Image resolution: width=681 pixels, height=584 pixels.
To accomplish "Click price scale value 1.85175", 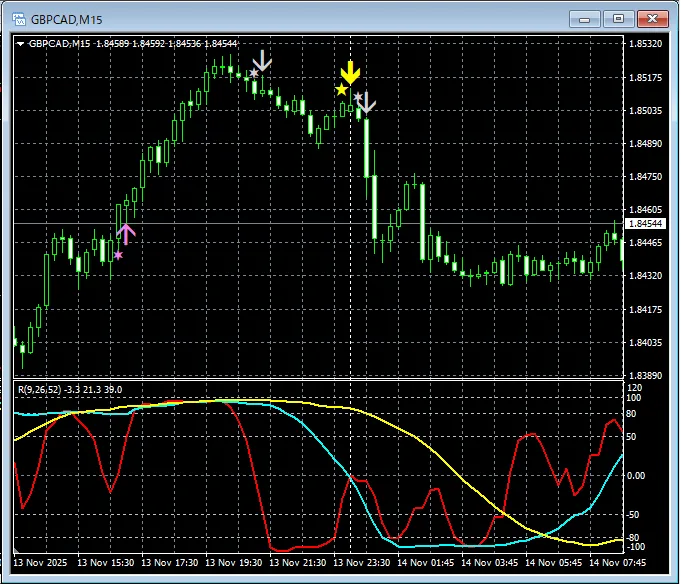I will (645, 78).
